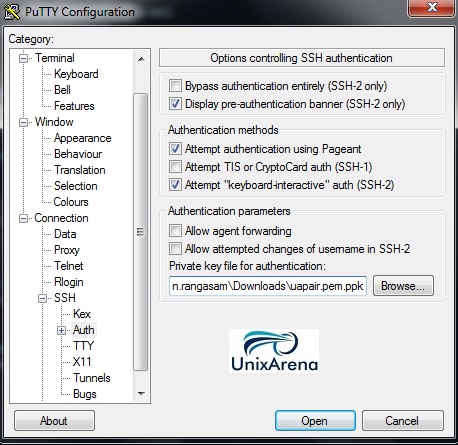Open the Telnet category
The height and width of the screenshot is (445, 458).
click(x=68, y=266)
